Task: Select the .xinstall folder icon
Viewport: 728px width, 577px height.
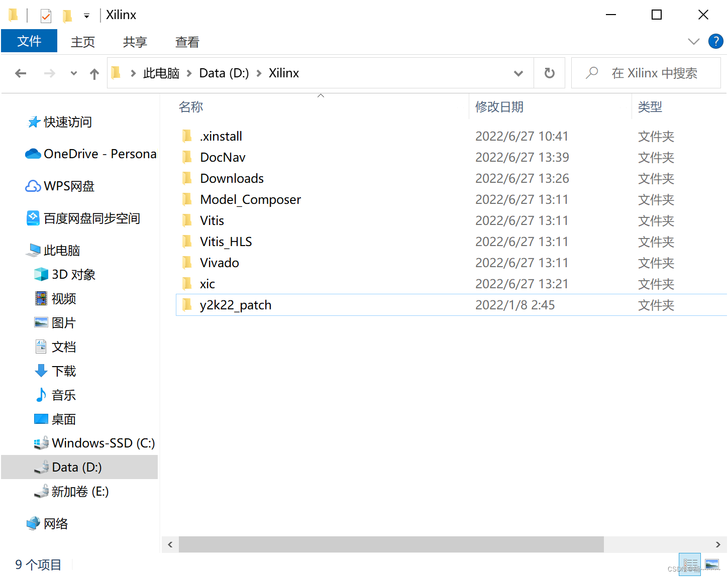Action: pyautogui.click(x=187, y=136)
